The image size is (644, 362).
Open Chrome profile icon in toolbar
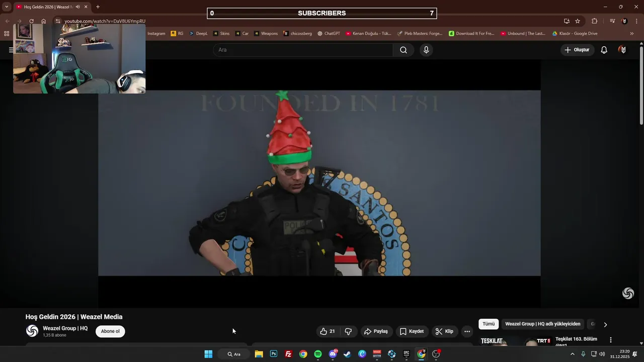pyautogui.click(x=624, y=21)
